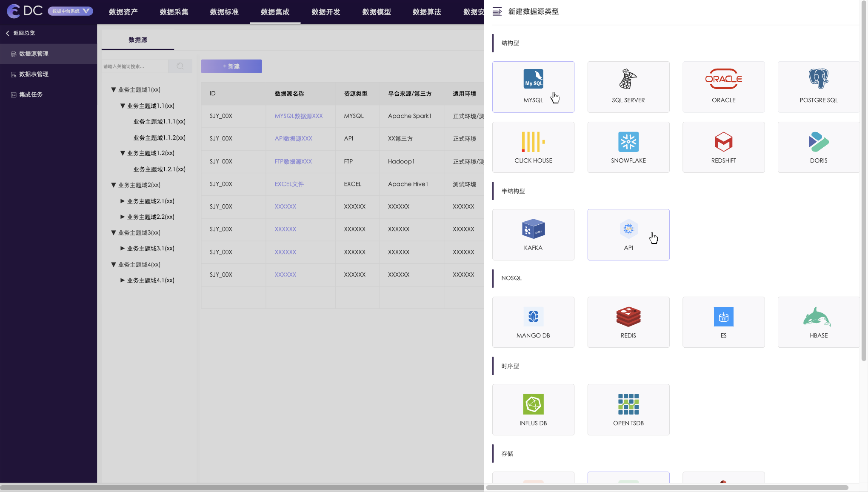Collapse the 业务主题域1.2(xx) tree node
This screenshot has height=492, width=868.
(x=123, y=153)
